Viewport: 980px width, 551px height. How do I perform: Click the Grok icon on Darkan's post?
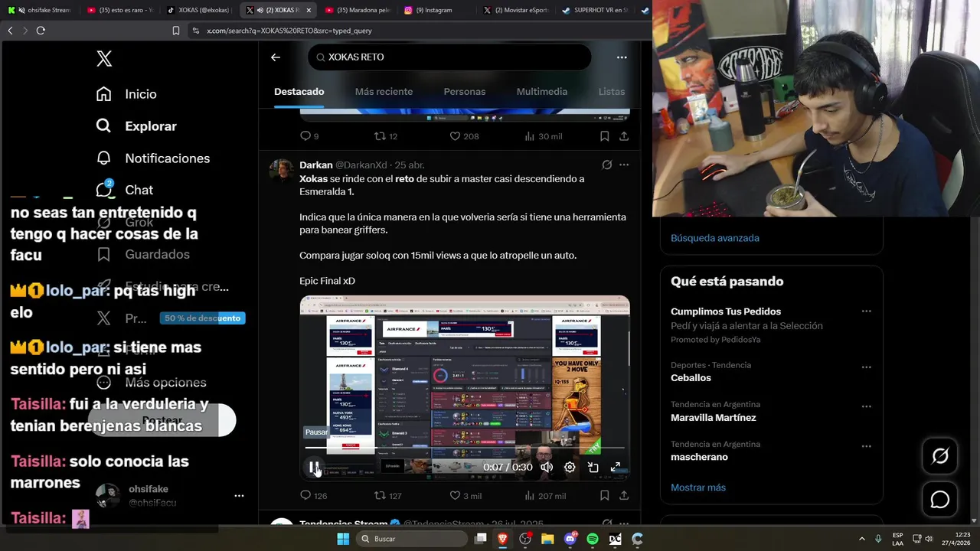[x=606, y=165]
